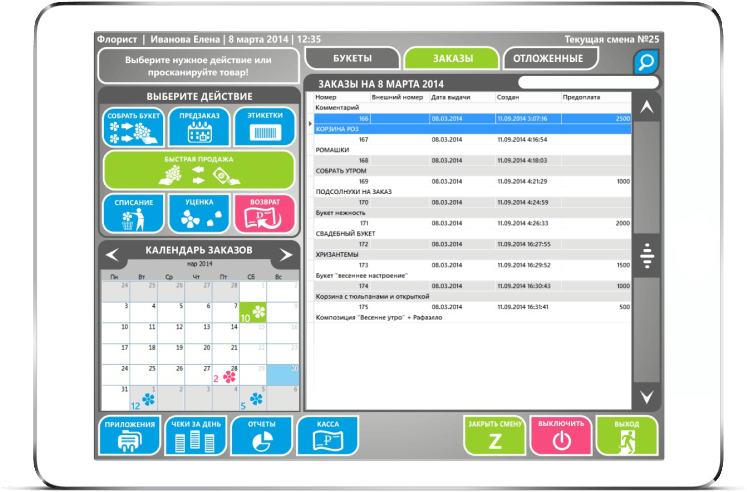Click the Создан column header

(x=528, y=97)
